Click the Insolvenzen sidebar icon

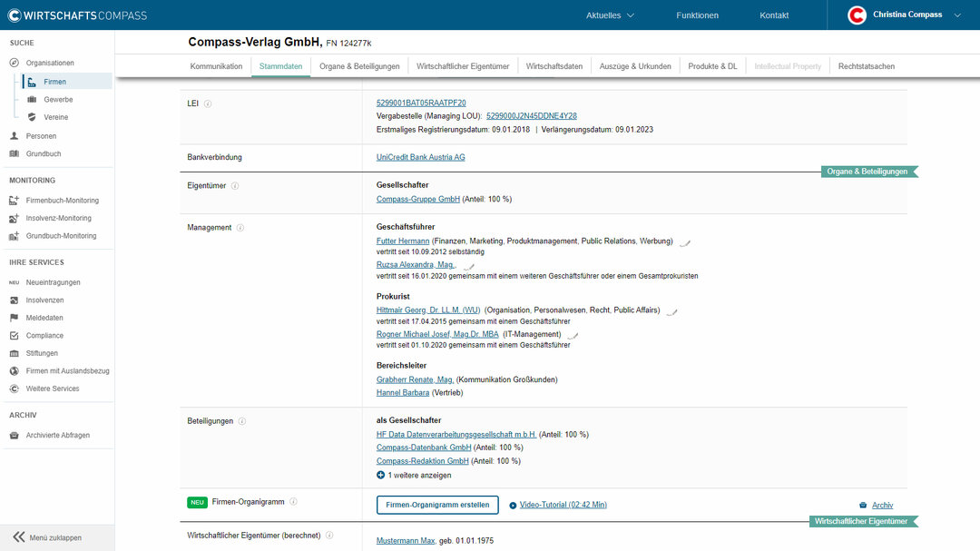pos(15,300)
